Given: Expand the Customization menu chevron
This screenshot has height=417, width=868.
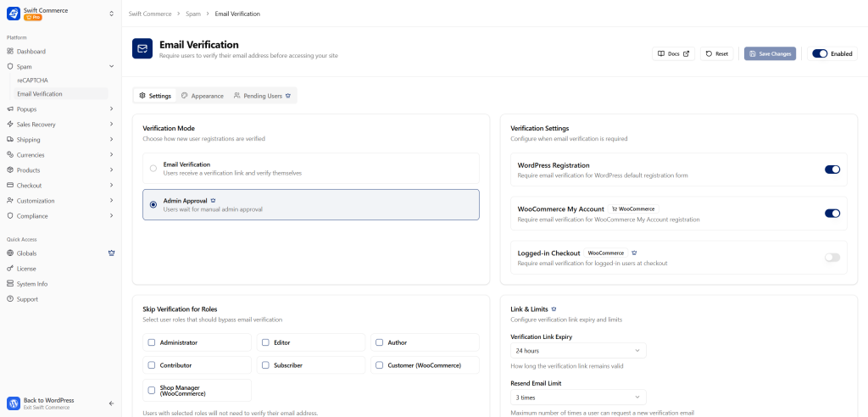Looking at the screenshot, I should 111,201.
